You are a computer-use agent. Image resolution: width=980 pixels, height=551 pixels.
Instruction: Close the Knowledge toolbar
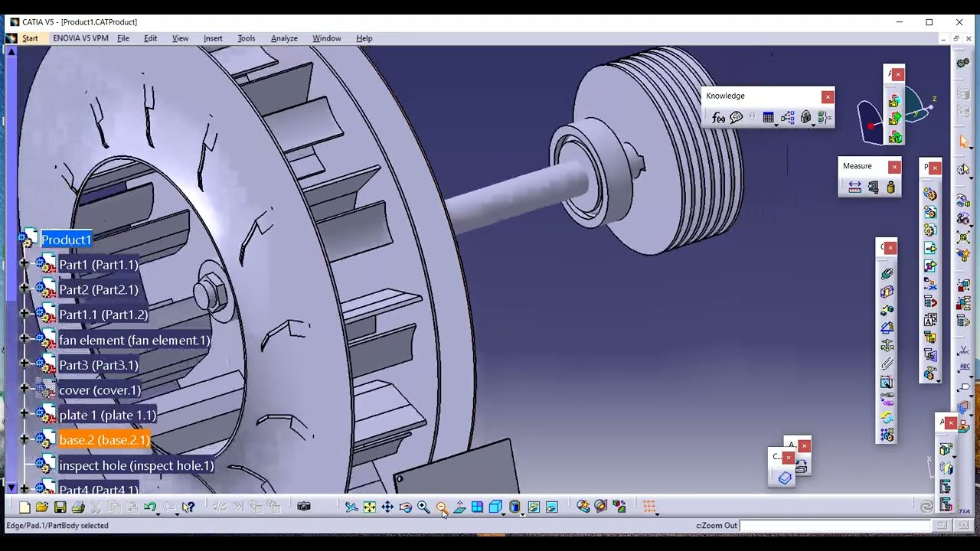(x=828, y=96)
